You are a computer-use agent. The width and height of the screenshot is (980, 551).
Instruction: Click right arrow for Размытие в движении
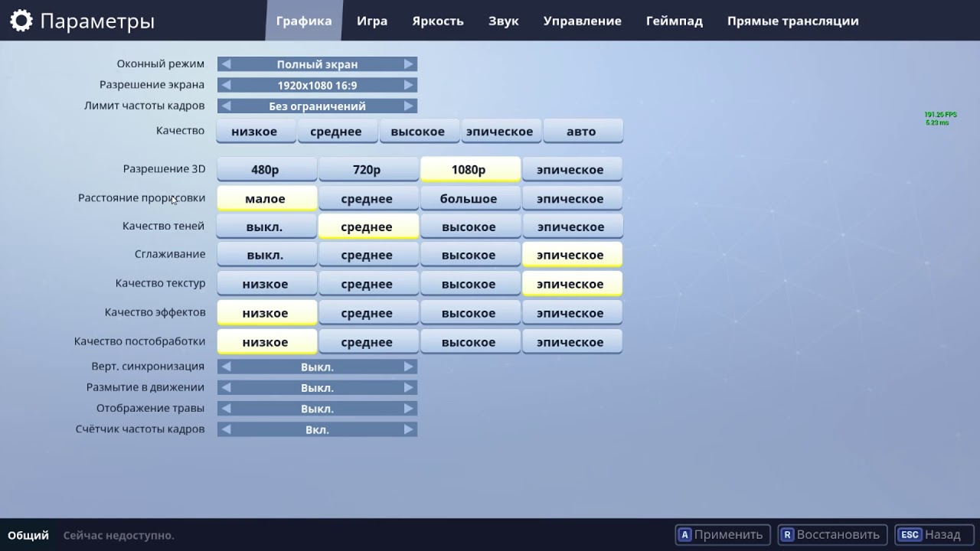tap(409, 387)
